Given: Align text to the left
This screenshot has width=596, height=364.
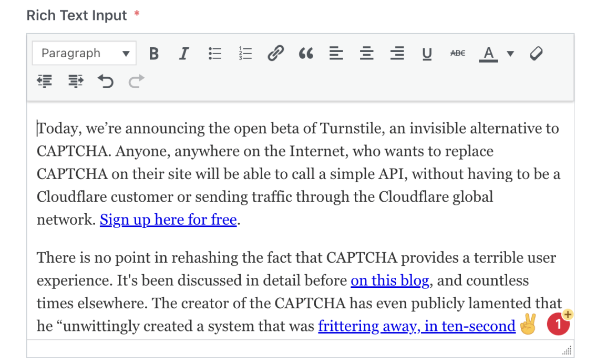Looking at the screenshot, I should pyautogui.click(x=336, y=54).
